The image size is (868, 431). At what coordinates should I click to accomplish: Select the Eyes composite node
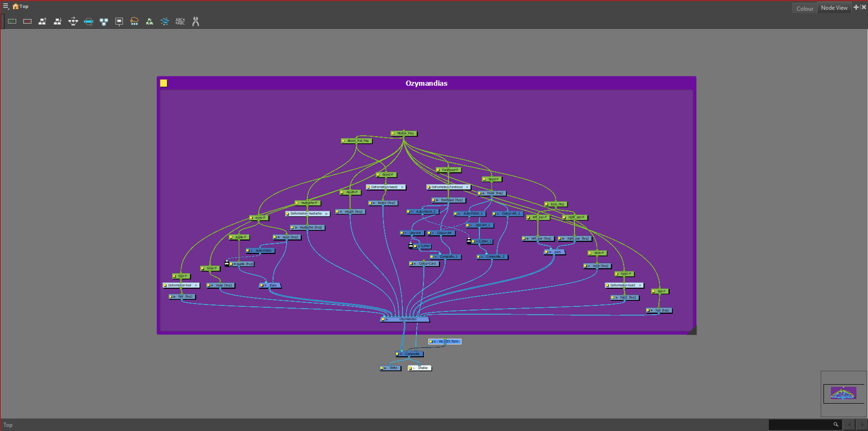270,285
